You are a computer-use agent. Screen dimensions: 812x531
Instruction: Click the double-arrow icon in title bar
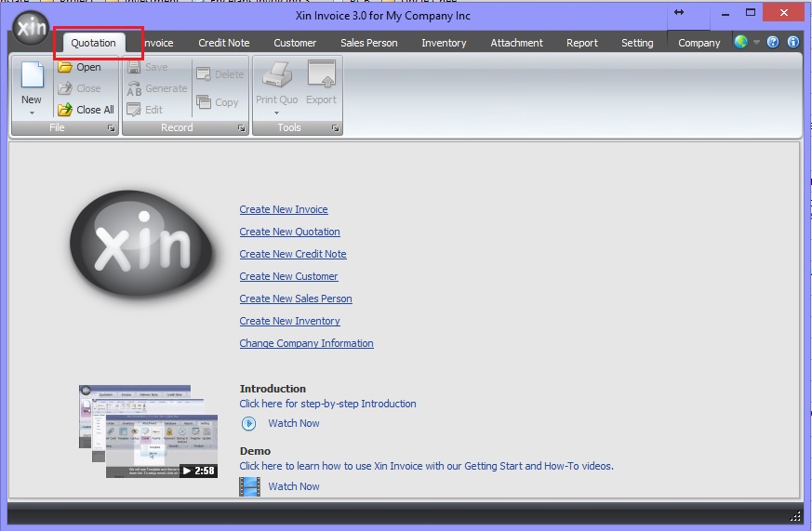(679, 12)
